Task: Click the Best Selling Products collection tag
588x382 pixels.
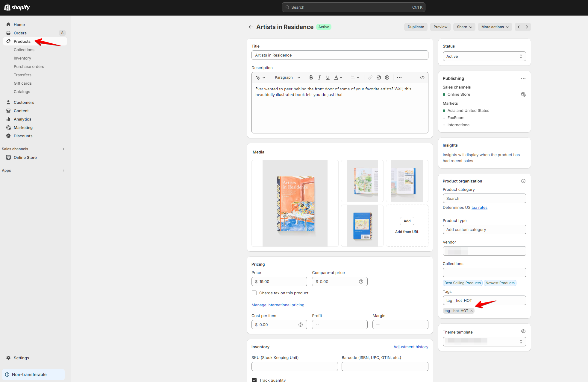Action: click(x=463, y=283)
